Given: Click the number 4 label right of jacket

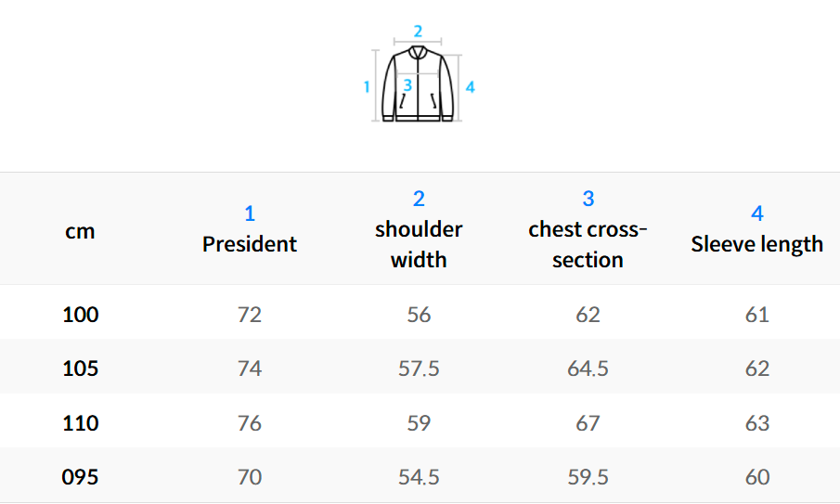Looking at the screenshot, I should (471, 86).
